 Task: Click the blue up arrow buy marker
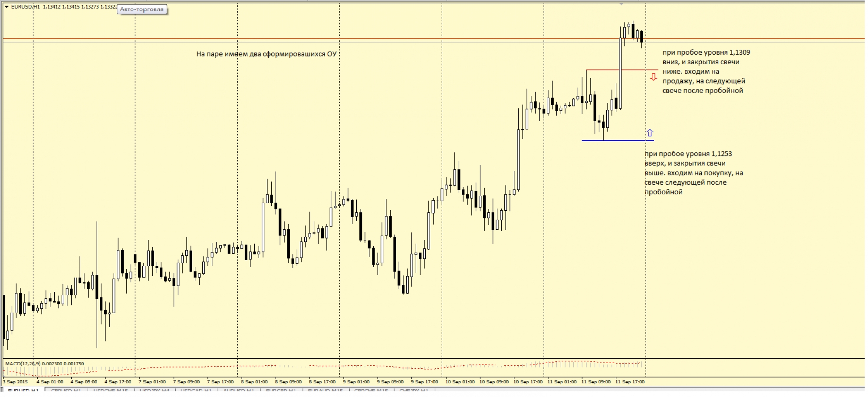point(650,133)
